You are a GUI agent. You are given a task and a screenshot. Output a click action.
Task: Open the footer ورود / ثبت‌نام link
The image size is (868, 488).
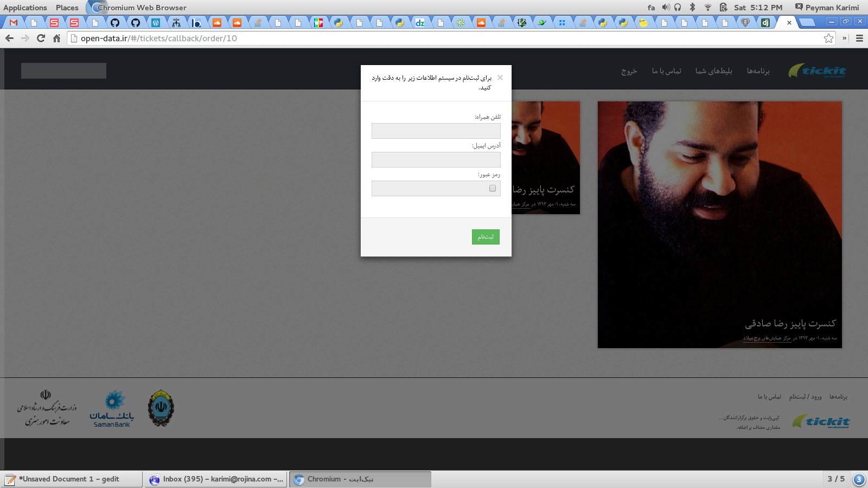click(805, 397)
